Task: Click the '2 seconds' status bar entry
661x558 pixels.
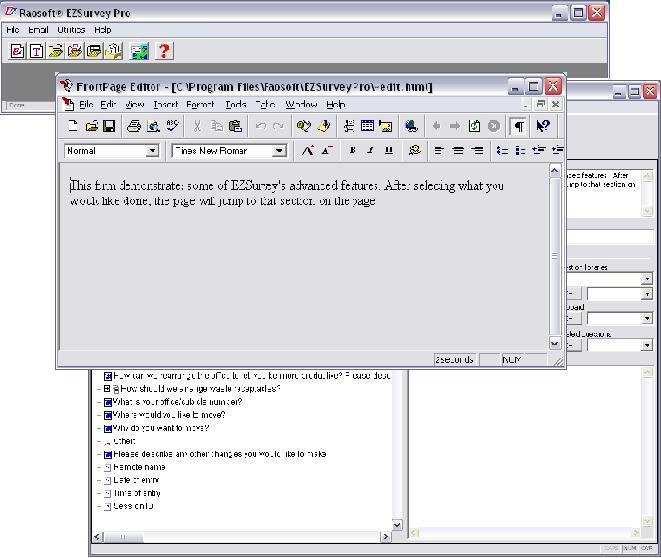Action: pyautogui.click(x=455, y=359)
